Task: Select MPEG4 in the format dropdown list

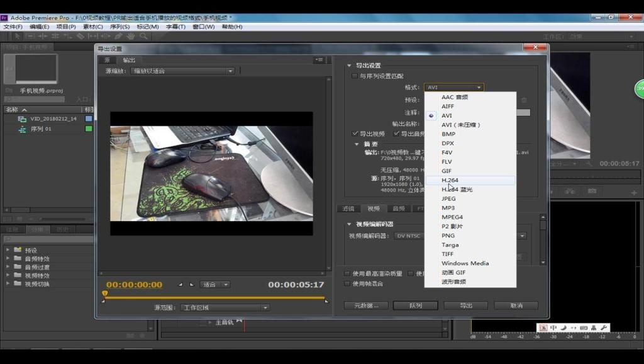Action: tap(452, 217)
